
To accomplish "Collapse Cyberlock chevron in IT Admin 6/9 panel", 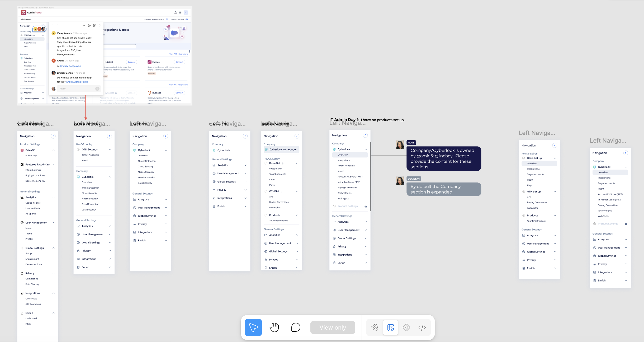I will coord(166,150).
